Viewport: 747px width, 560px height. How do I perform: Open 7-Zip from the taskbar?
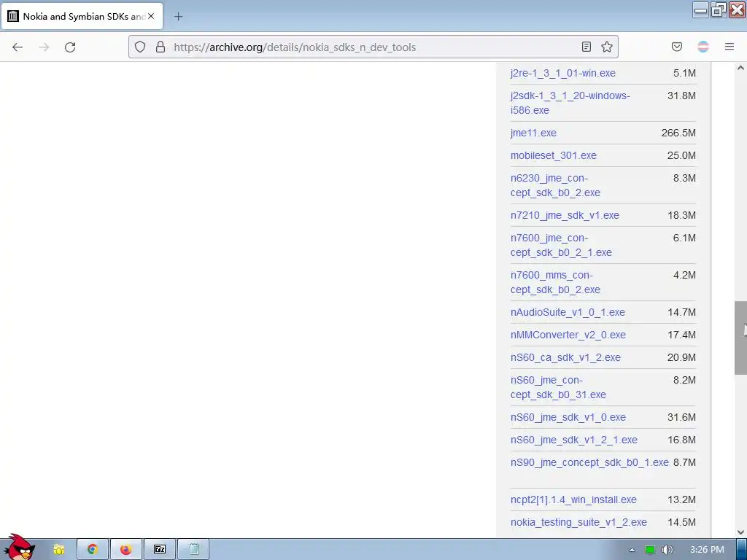click(160, 550)
